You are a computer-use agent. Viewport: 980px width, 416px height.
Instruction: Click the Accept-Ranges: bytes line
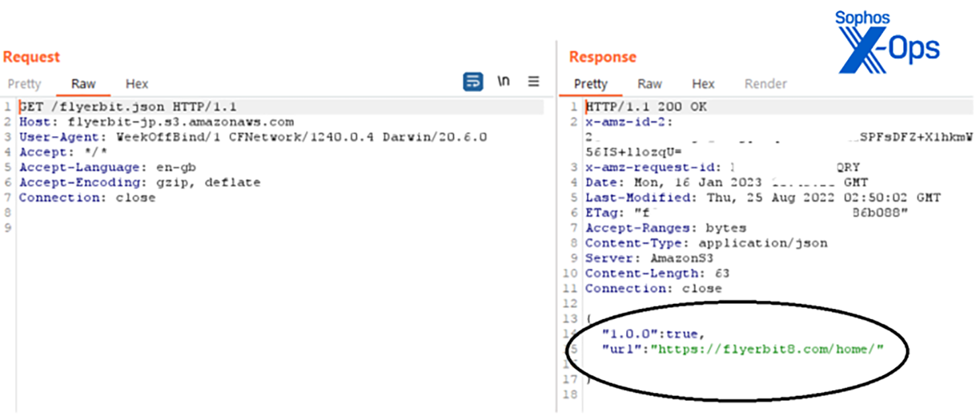666,228
